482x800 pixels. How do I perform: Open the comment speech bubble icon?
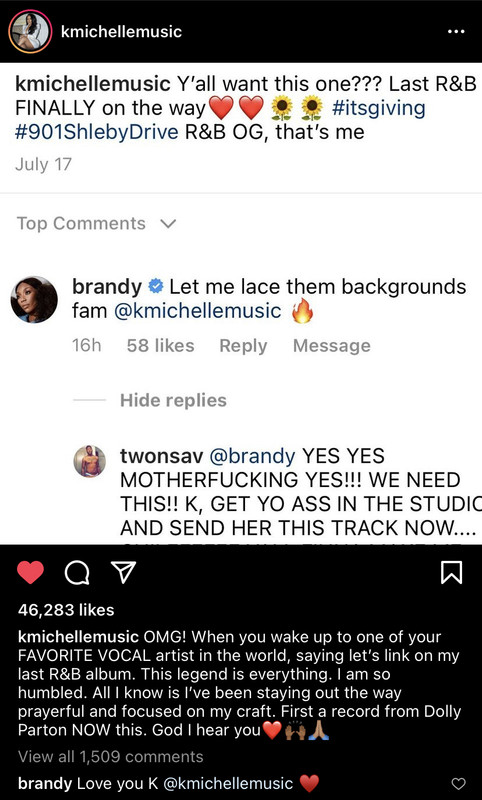[77, 573]
